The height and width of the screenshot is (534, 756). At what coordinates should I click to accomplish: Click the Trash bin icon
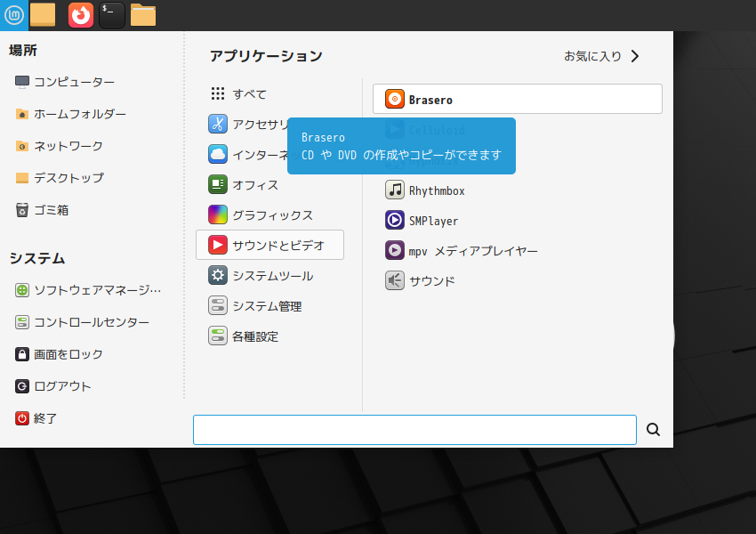(21, 210)
